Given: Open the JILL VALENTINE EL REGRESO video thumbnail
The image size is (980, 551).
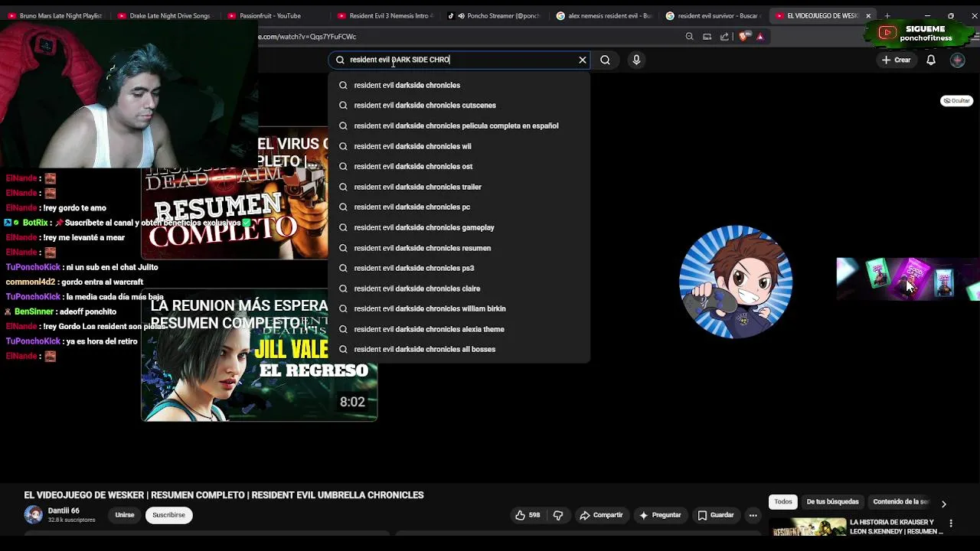Looking at the screenshot, I should [x=259, y=356].
